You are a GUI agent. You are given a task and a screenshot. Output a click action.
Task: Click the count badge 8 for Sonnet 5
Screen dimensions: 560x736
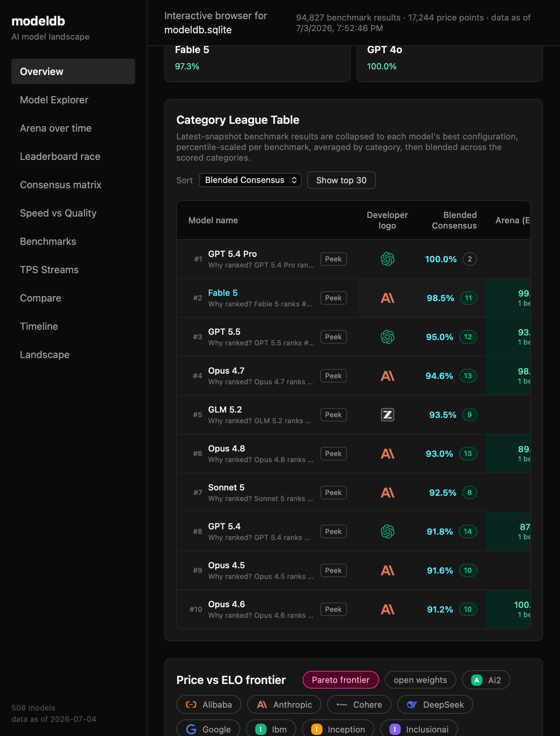click(470, 493)
